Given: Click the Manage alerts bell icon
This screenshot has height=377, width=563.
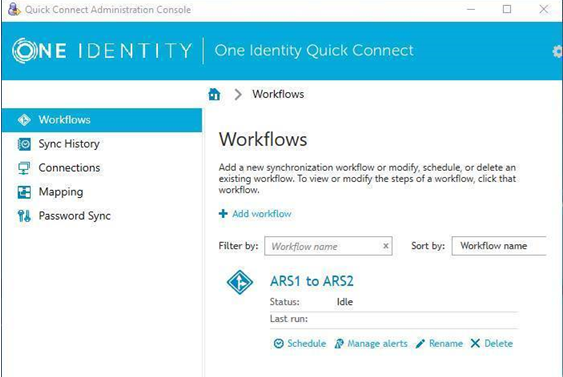Looking at the screenshot, I should [x=339, y=344].
